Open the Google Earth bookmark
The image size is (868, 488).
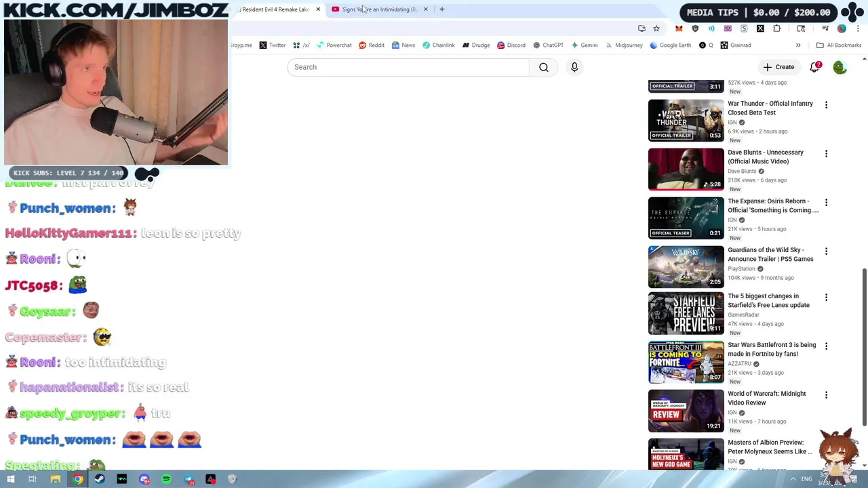(x=670, y=45)
